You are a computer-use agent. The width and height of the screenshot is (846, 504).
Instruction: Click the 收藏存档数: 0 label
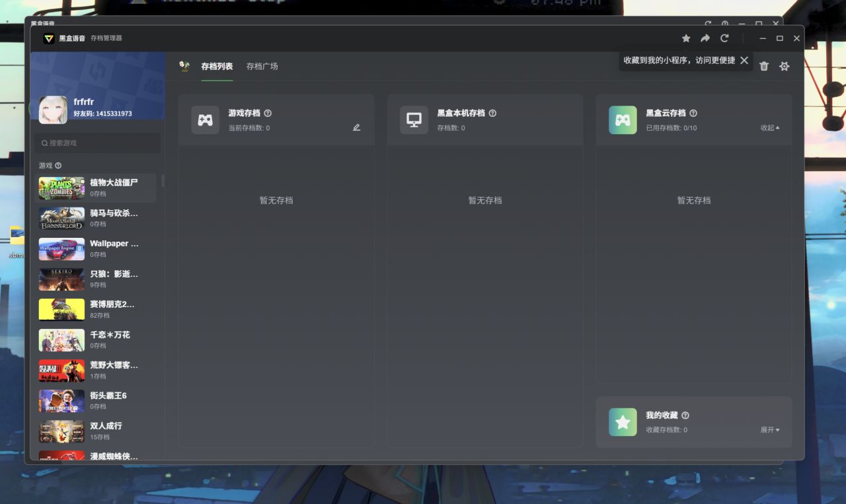pos(666,430)
